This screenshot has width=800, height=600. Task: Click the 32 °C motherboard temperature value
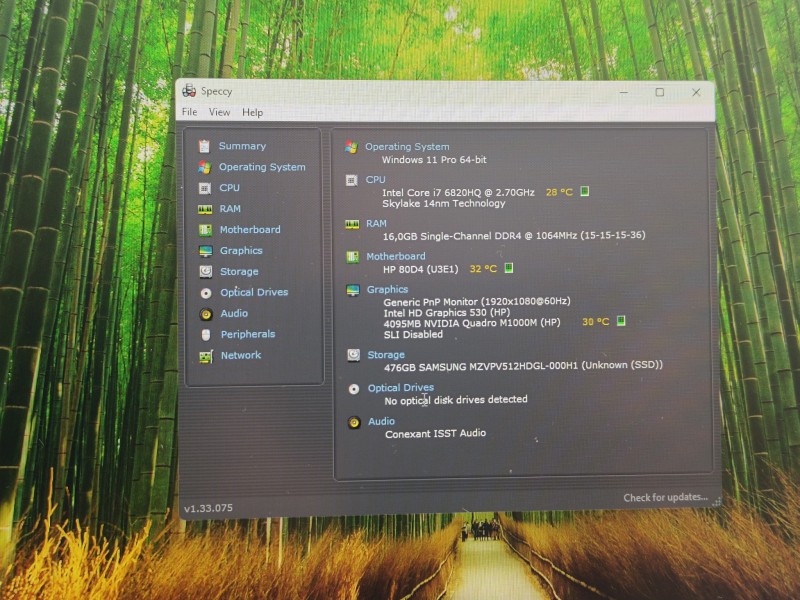click(483, 269)
